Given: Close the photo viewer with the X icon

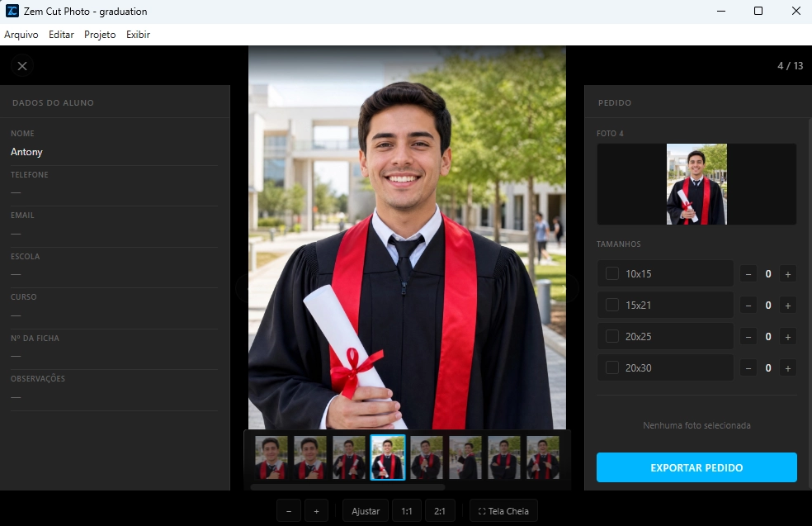Looking at the screenshot, I should [x=22, y=66].
